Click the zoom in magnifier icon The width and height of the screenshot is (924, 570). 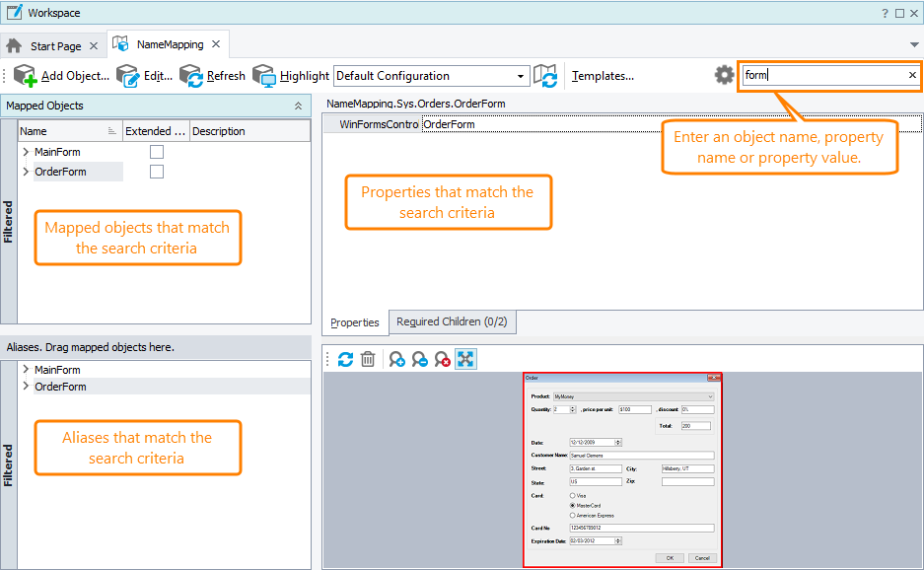(x=396, y=360)
